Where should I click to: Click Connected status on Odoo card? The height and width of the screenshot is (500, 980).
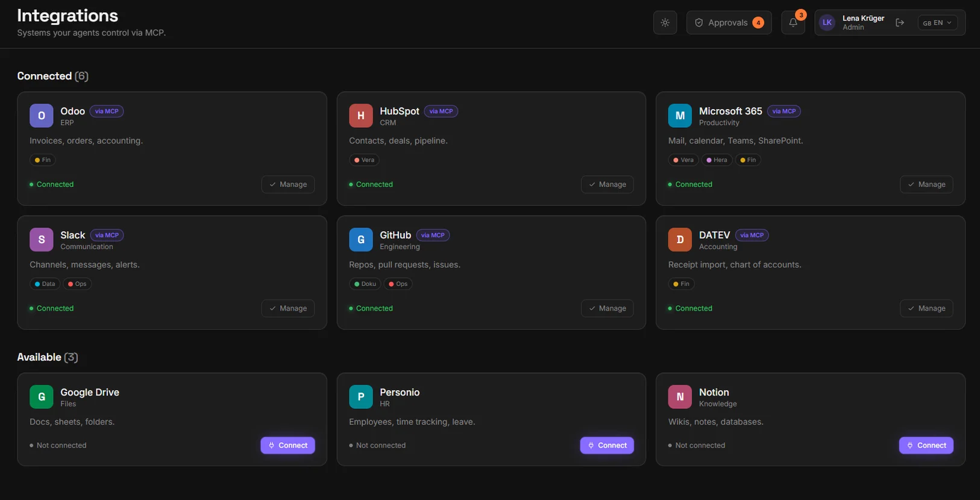tap(52, 185)
